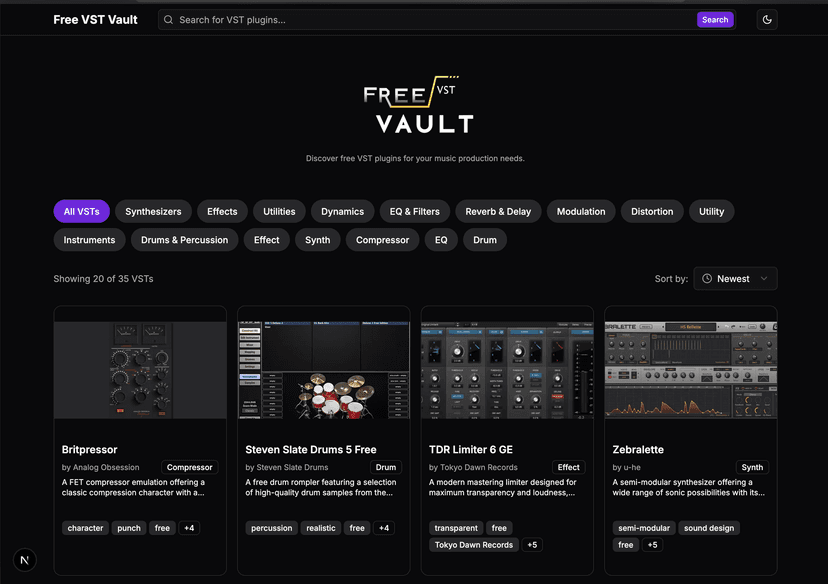
Task: Filter by Drums & Percussion
Action: tap(184, 240)
